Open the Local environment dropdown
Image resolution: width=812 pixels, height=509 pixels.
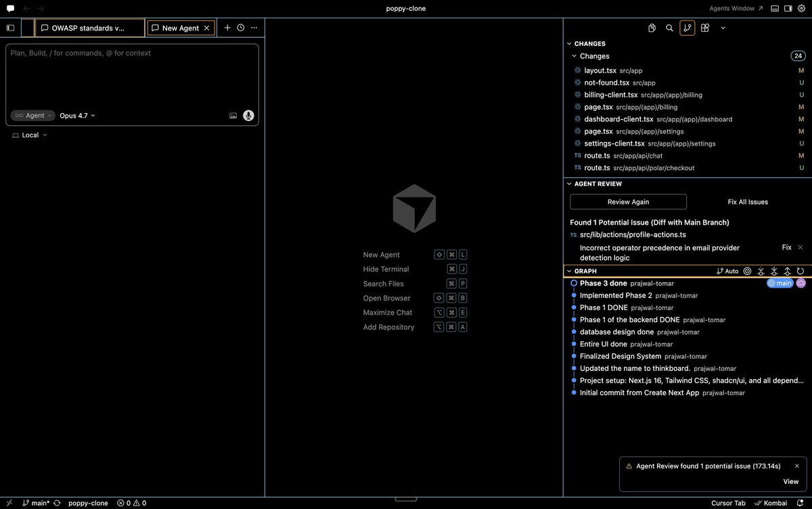click(30, 135)
